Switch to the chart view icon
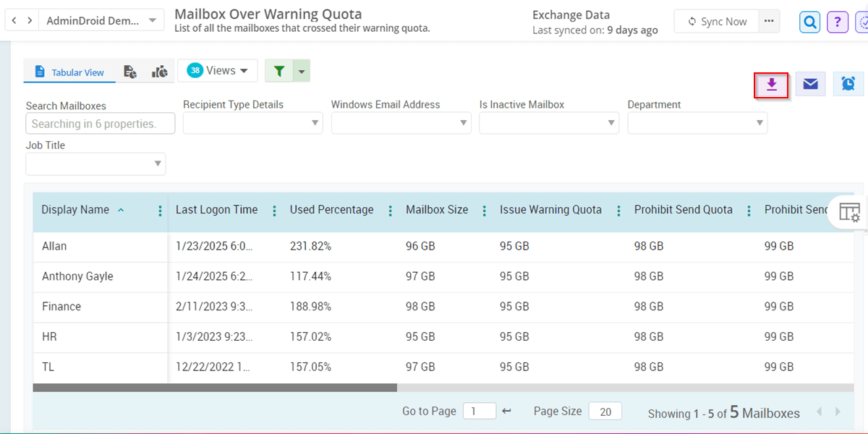868x434 pixels. pos(159,71)
